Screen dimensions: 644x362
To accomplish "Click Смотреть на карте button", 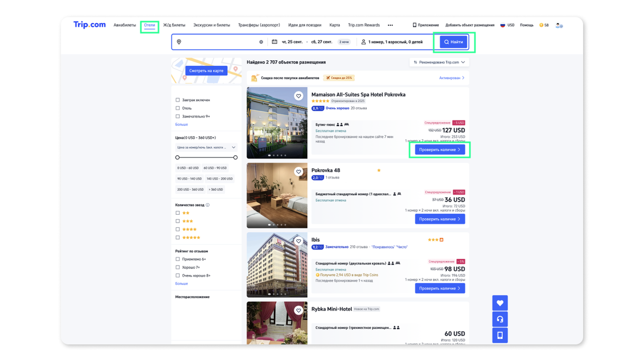I will [x=206, y=71].
